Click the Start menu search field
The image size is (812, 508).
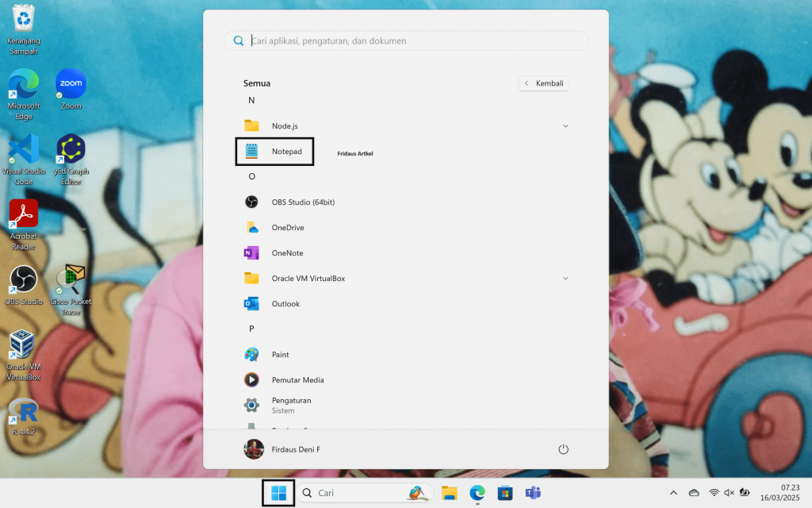[406, 40]
